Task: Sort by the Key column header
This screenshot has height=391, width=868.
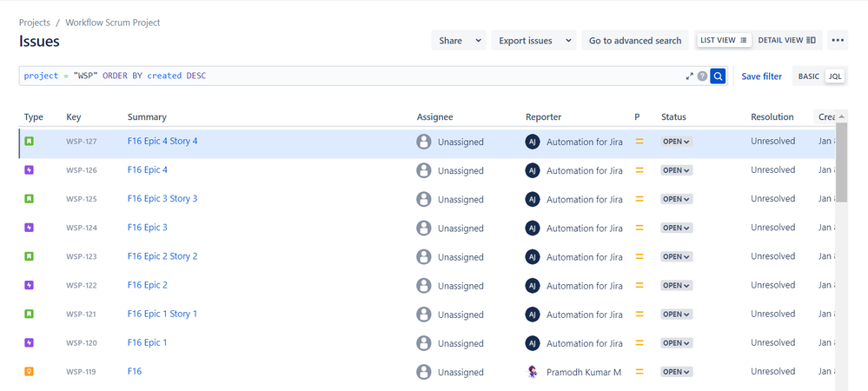Action: point(73,116)
